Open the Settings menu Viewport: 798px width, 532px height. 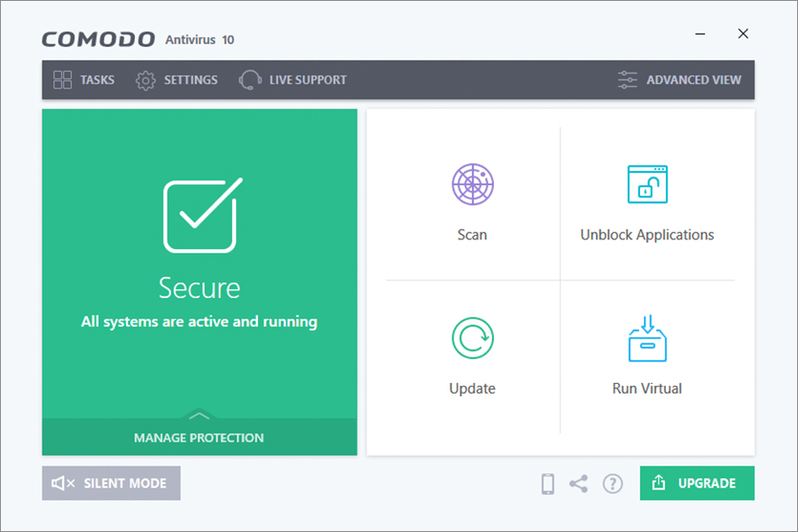tap(176, 80)
